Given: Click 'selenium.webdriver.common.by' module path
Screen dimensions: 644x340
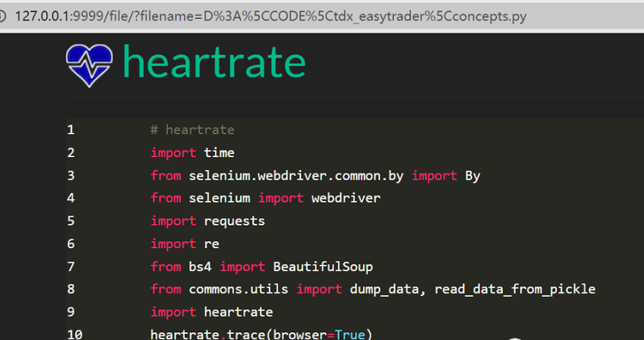Looking at the screenshot, I should (296, 176).
